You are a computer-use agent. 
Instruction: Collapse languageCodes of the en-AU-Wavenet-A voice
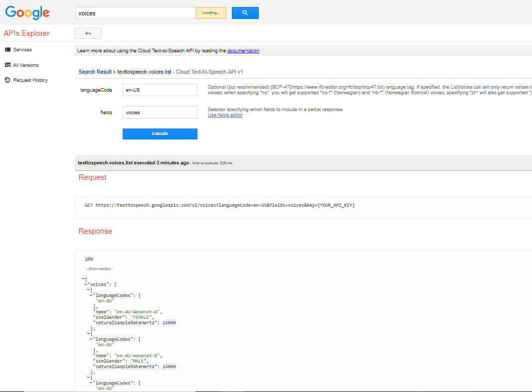point(91,295)
